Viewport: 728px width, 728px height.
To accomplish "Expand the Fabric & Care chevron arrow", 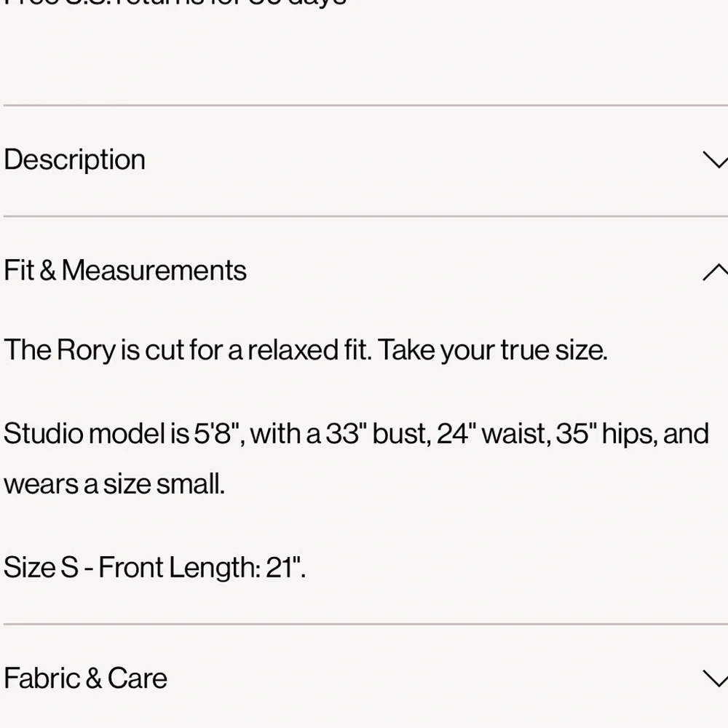I will tap(715, 678).
